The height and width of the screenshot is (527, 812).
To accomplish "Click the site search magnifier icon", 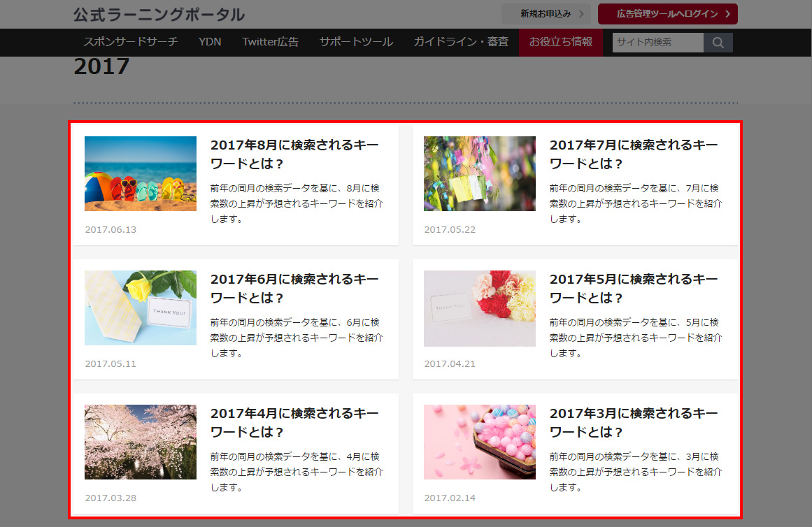I will point(718,42).
